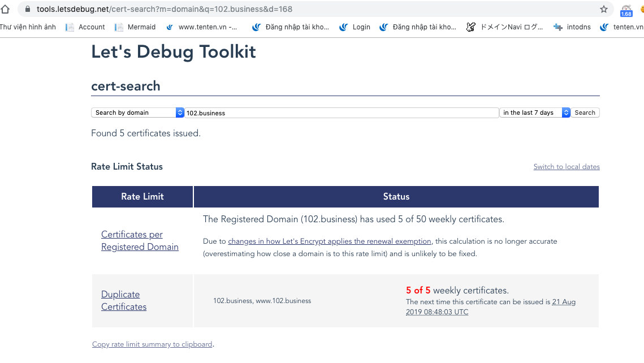
Task: Open the intodns bookmark
Action: [x=572, y=27]
